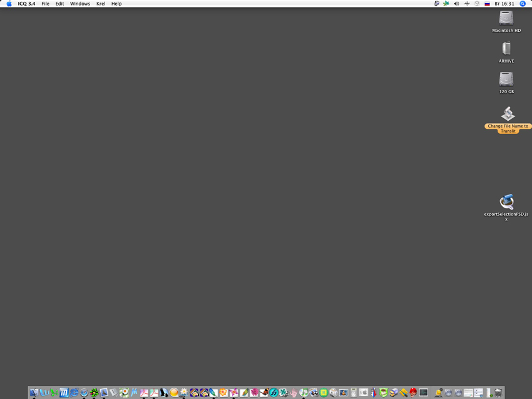Open the volume control in menu bar
Image resolution: width=532 pixels, height=399 pixels.
click(x=456, y=4)
